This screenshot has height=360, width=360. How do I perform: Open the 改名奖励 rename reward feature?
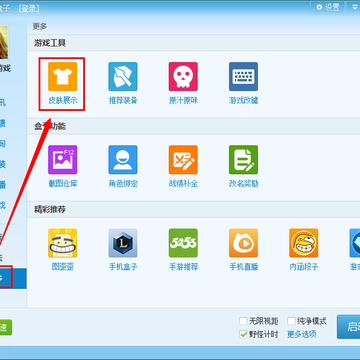coord(243,166)
